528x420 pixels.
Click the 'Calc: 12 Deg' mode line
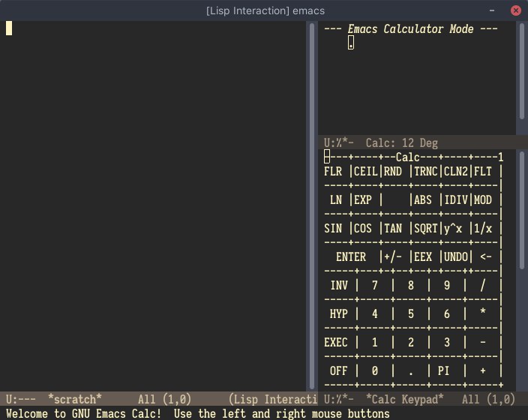[402, 142]
